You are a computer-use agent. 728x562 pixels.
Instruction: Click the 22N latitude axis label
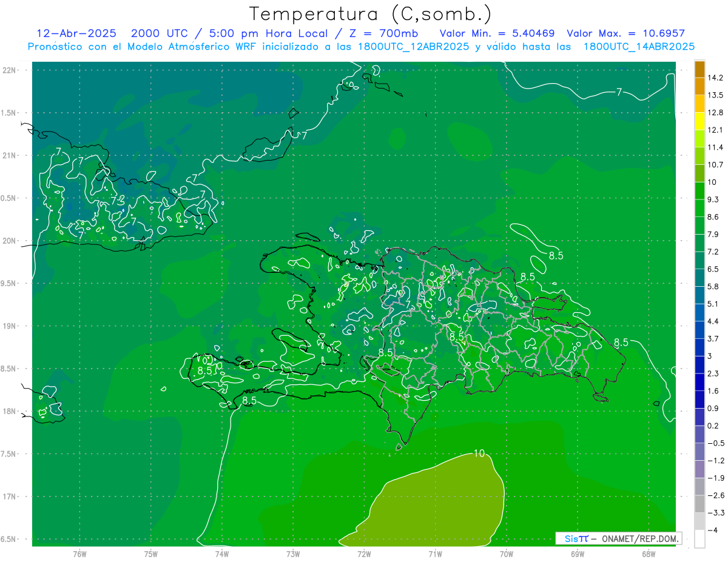click(10, 70)
